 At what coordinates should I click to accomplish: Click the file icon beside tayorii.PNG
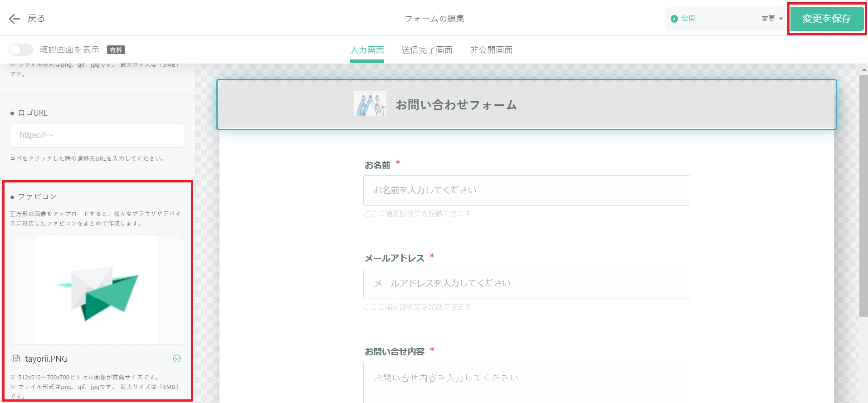pyautogui.click(x=16, y=359)
